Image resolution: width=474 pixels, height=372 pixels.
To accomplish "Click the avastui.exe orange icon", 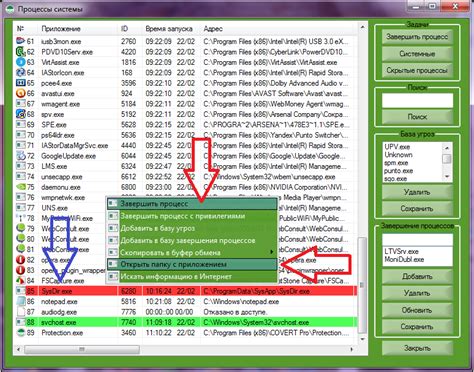I will click(21, 93).
